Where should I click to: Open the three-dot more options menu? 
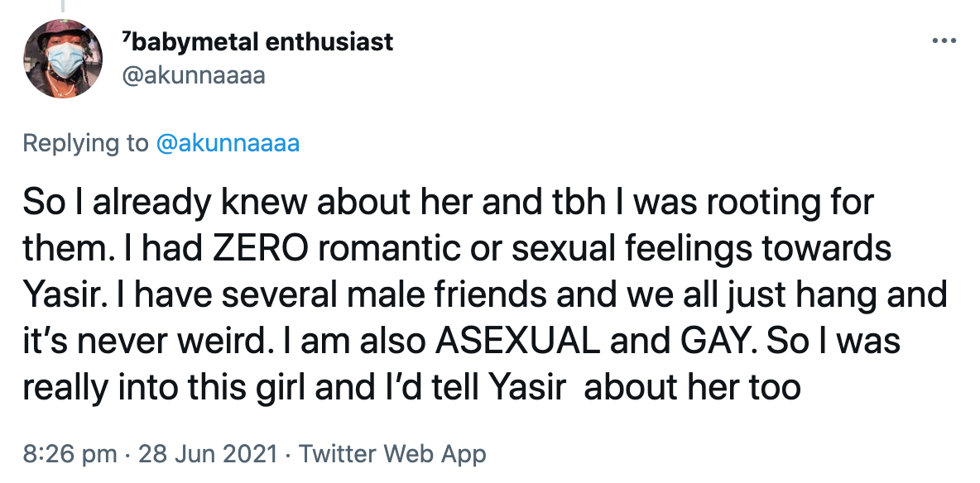[944, 41]
